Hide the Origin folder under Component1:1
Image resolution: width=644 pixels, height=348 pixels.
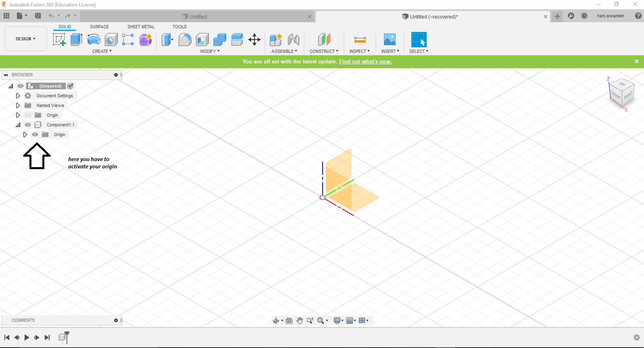35,134
